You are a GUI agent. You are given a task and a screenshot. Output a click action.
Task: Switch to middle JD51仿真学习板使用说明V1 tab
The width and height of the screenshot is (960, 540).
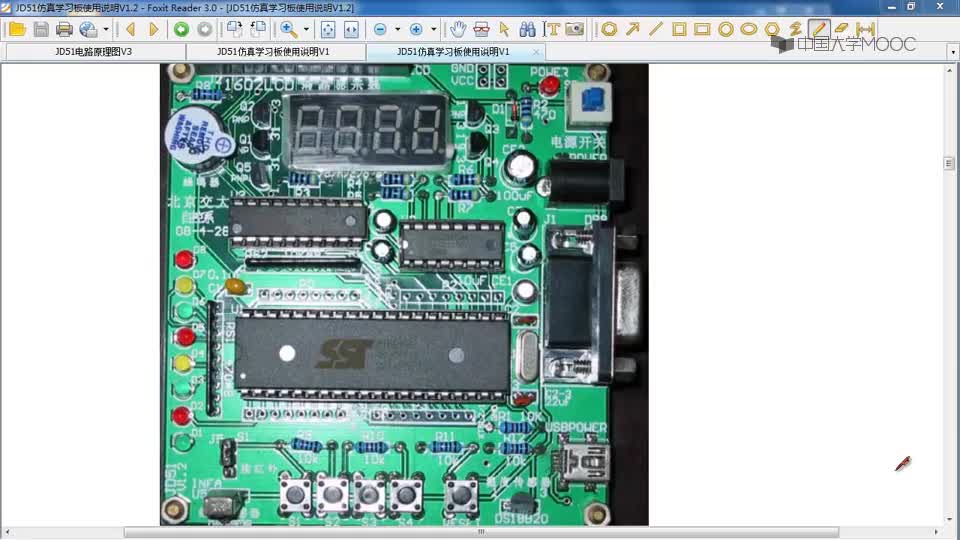click(273, 51)
